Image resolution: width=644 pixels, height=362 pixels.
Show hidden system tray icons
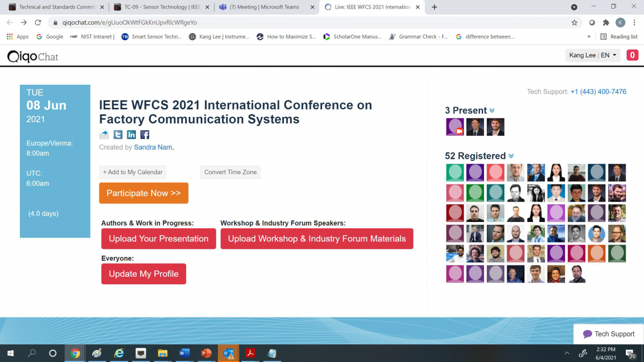(567, 353)
